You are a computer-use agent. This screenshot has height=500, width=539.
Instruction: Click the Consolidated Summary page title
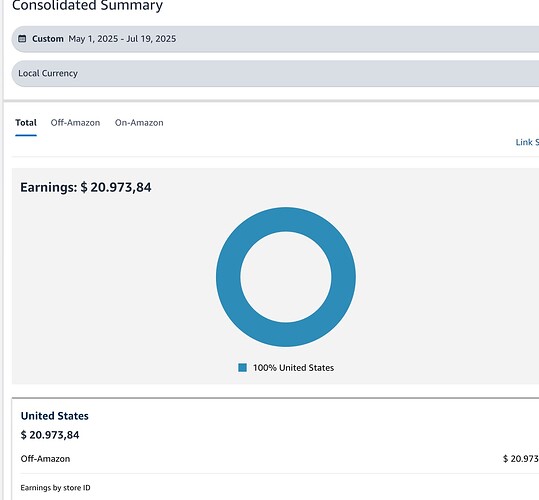point(87,5)
